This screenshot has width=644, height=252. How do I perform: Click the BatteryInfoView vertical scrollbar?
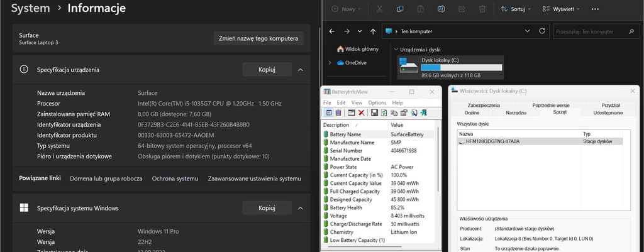point(438,159)
